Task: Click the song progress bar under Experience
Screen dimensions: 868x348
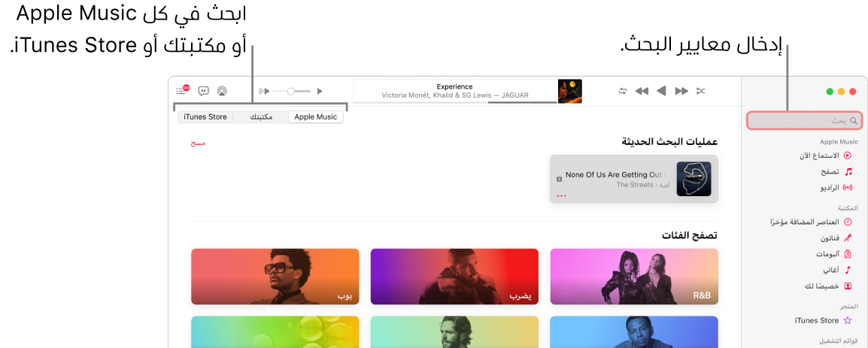Action: [x=454, y=101]
